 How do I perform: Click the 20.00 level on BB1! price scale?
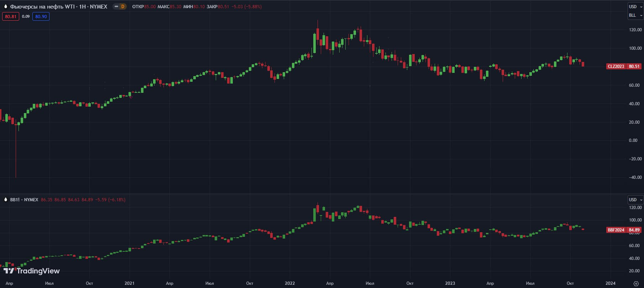pyautogui.click(x=634, y=271)
